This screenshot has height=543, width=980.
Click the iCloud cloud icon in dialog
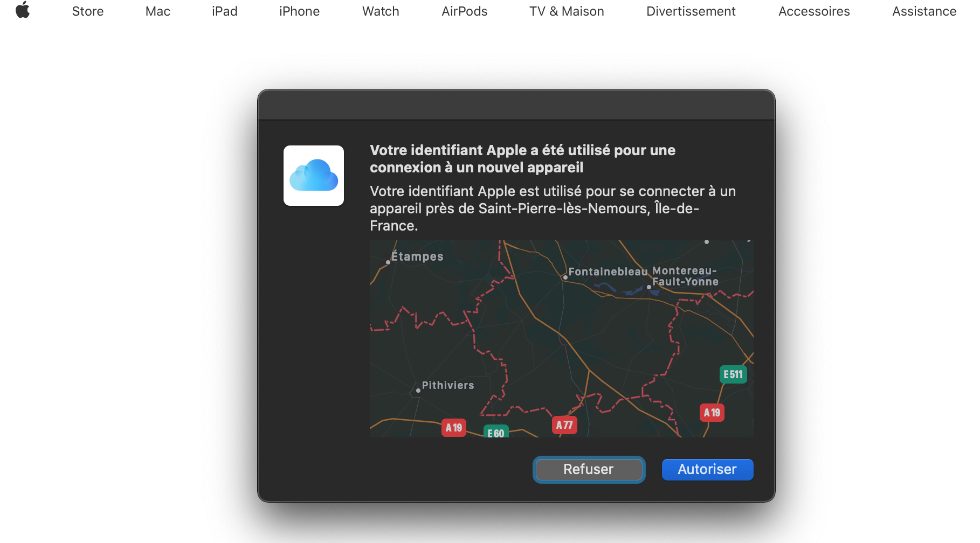pyautogui.click(x=314, y=176)
